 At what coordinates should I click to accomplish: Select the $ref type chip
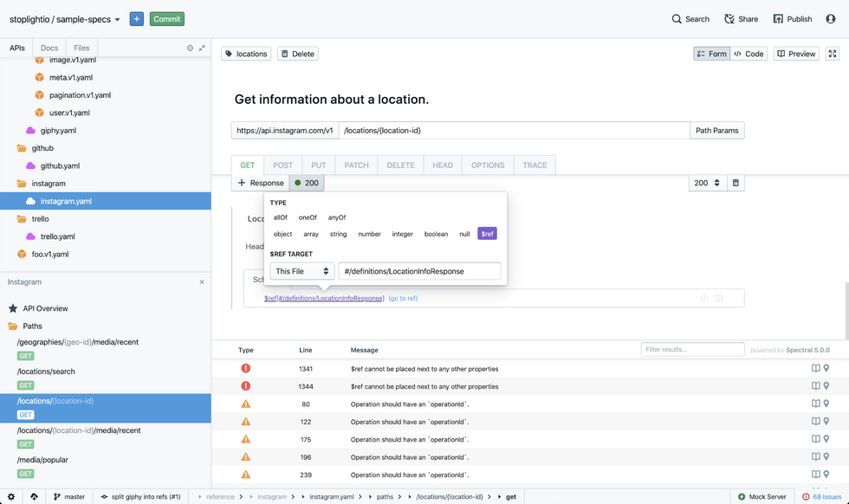coord(487,233)
